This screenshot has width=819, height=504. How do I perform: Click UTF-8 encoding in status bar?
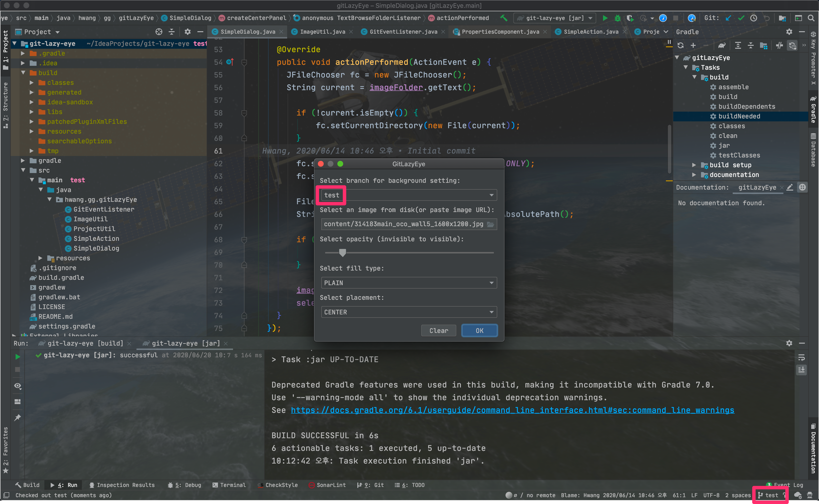[x=711, y=495]
